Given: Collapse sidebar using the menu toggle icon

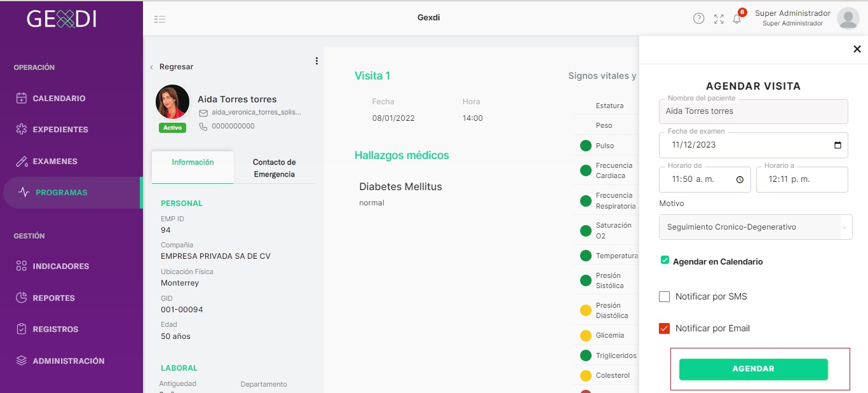Looking at the screenshot, I should click(159, 19).
